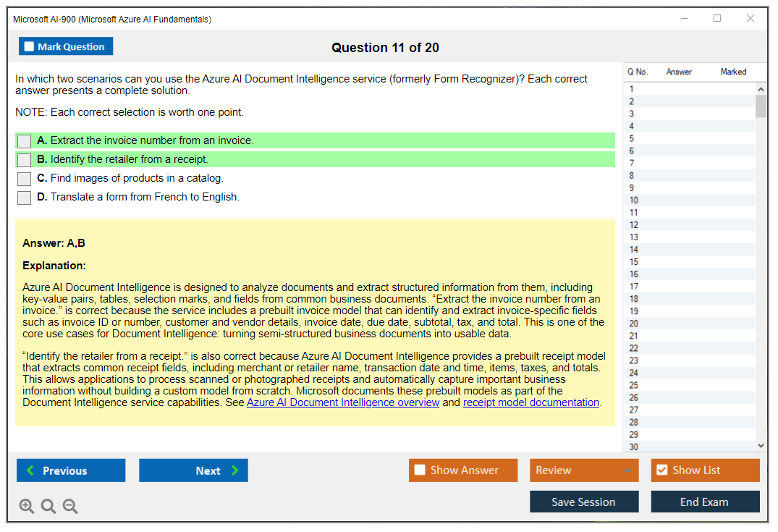The width and height of the screenshot is (778, 532).
Task: Check option C find images checkbox
Action: (x=25, y=179)
